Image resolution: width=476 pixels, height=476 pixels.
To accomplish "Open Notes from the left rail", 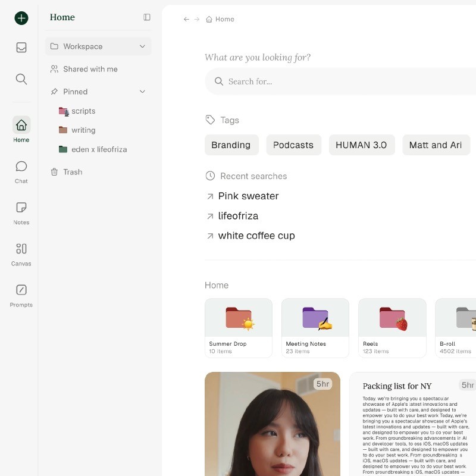I will coord(21,214).
